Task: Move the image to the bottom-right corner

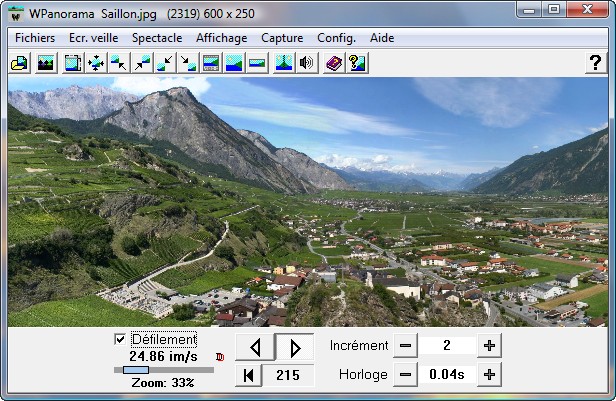Action: coord(188,63)
